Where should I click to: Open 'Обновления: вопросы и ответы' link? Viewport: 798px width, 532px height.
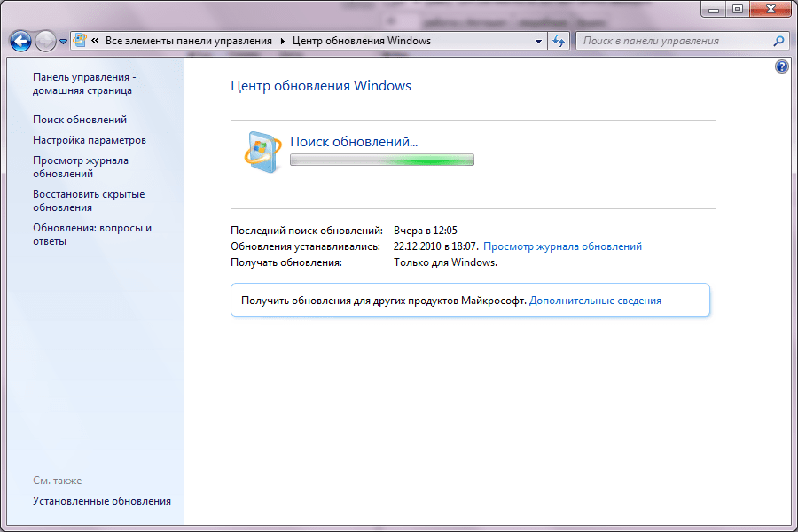pos(92,234)
